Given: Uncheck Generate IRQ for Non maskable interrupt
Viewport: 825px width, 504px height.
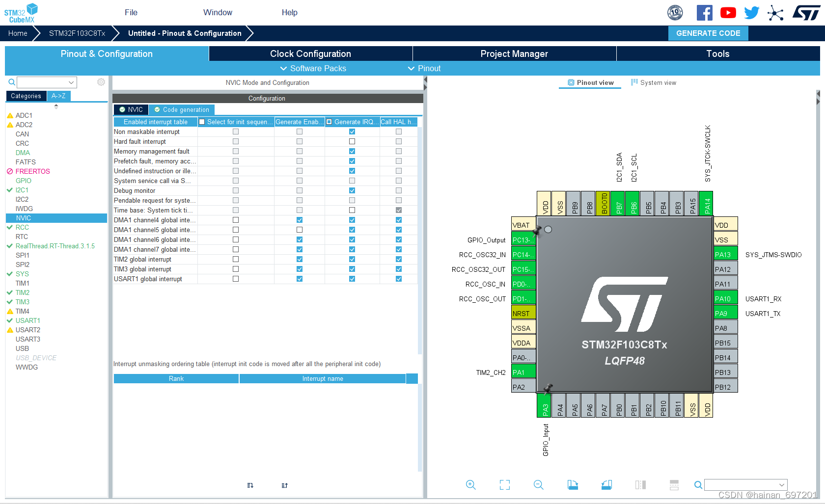Looking at the screenshot, I should [x=352, y=132].
